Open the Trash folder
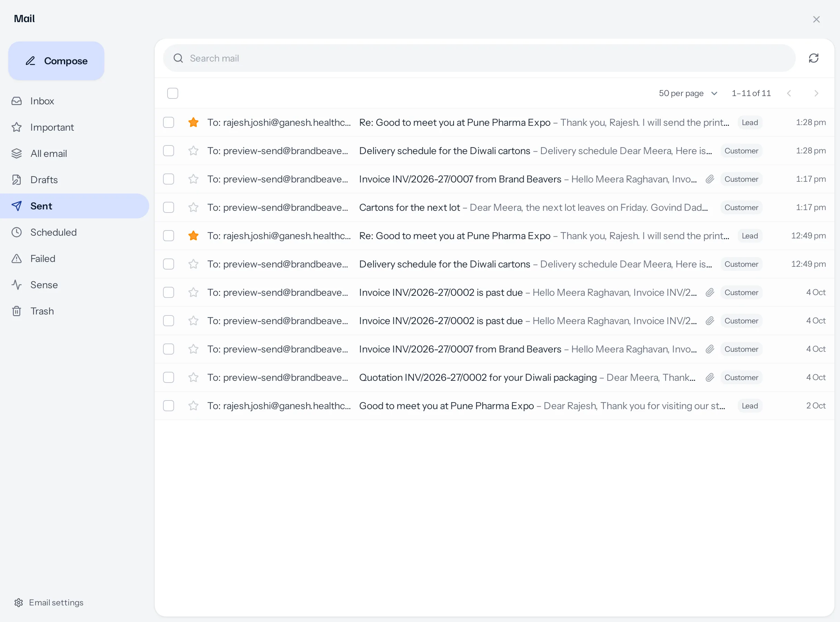 [x=75, y=311]
